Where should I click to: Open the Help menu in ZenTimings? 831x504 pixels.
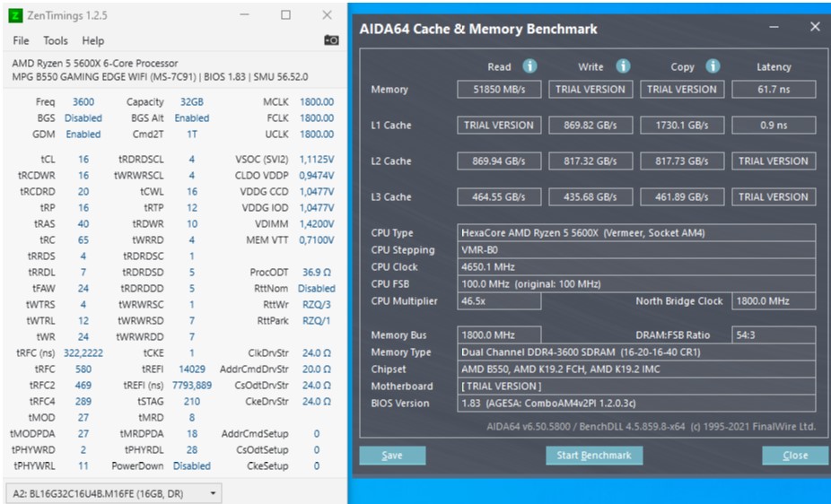[x=92, y=40]
